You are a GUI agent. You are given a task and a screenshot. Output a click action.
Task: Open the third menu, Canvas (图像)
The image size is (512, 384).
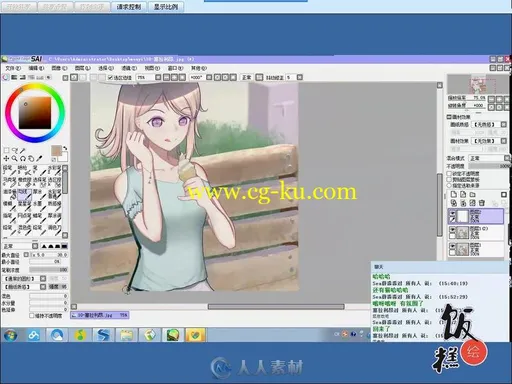tap(59, 68)
